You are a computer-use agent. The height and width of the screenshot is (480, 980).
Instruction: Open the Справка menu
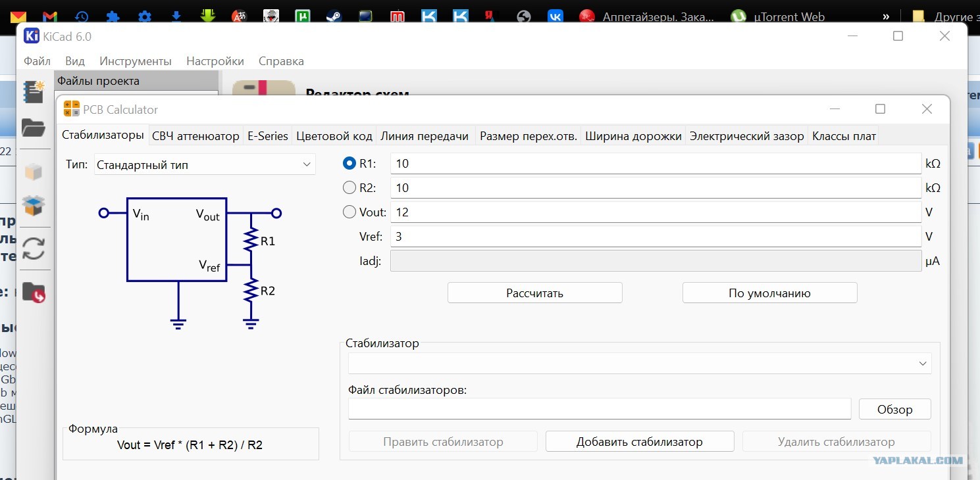tap(281, 61)
